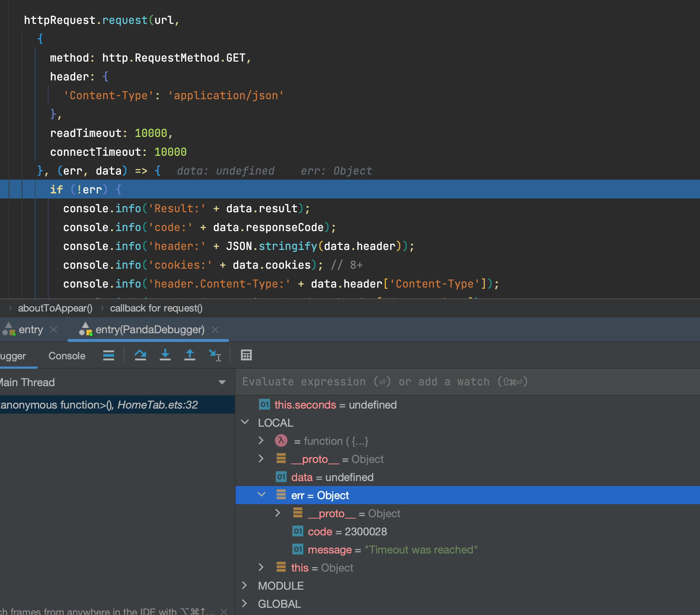700x615 pixels.
Task: Click the object icon beside err's __proto__
Action: [298, 513]
